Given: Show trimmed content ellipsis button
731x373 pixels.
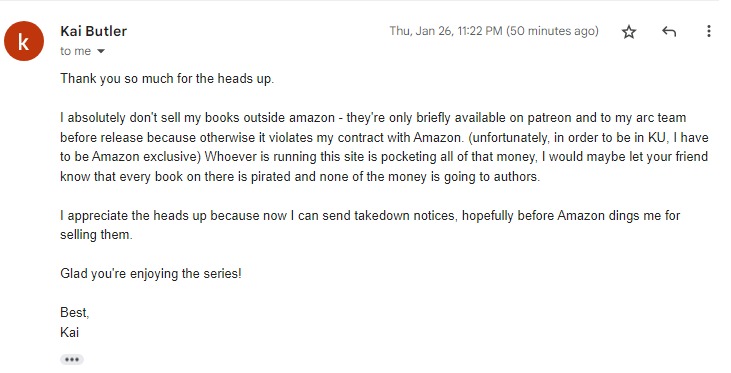Looking at the screenshot, I should (72, 359).
